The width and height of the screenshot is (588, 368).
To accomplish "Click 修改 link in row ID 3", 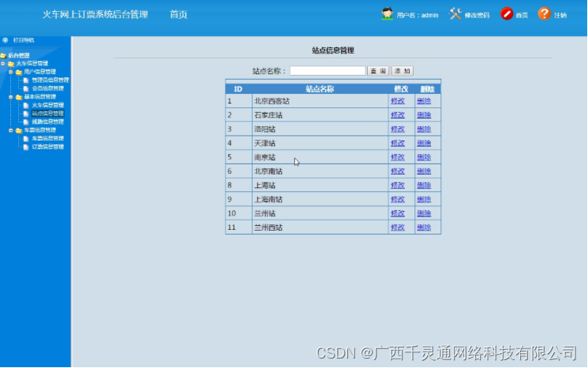I will 398,129.
